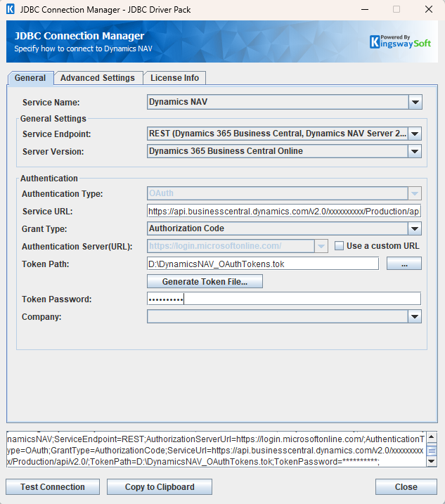445x504 pixels.
Task: Open the Grant Type dropdown arrow
Action: tap(415, 229)
